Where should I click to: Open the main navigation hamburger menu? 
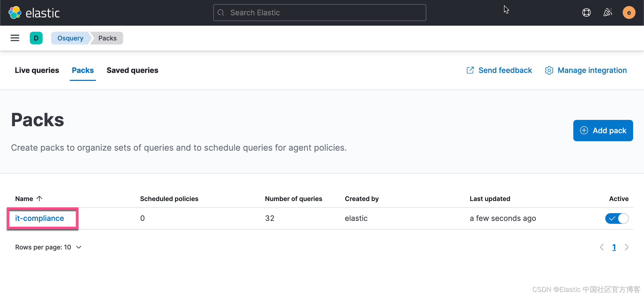click(15, 38)
